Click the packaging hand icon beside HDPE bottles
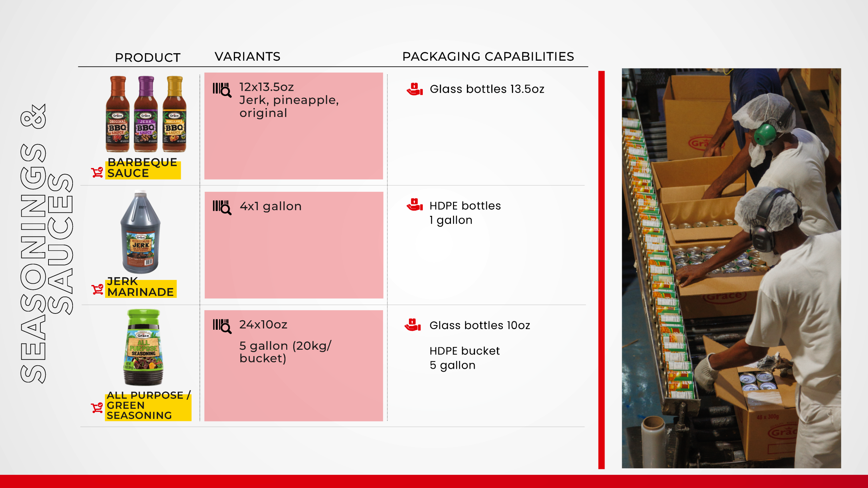This screenshot has height=488, width=868. click(414, 204)
